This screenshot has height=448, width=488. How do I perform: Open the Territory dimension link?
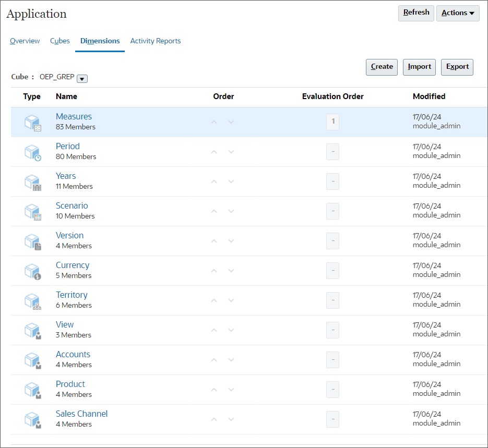click(72, 295)
